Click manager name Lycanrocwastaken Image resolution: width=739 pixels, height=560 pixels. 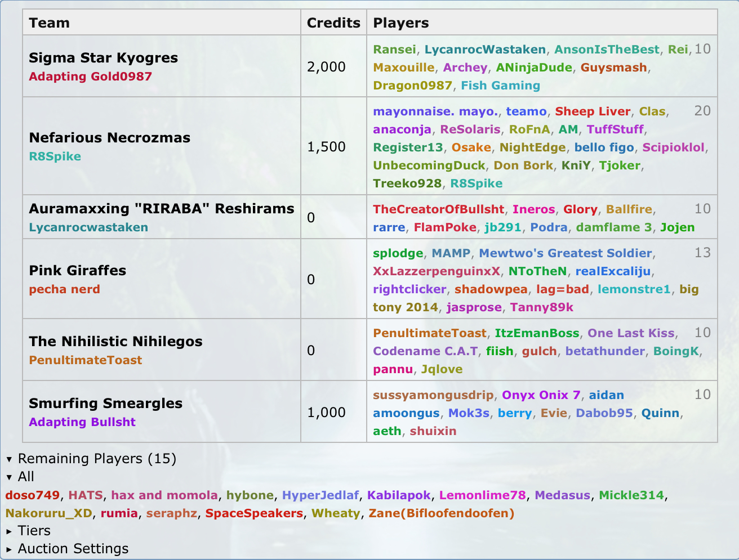[x=89, y=227]
